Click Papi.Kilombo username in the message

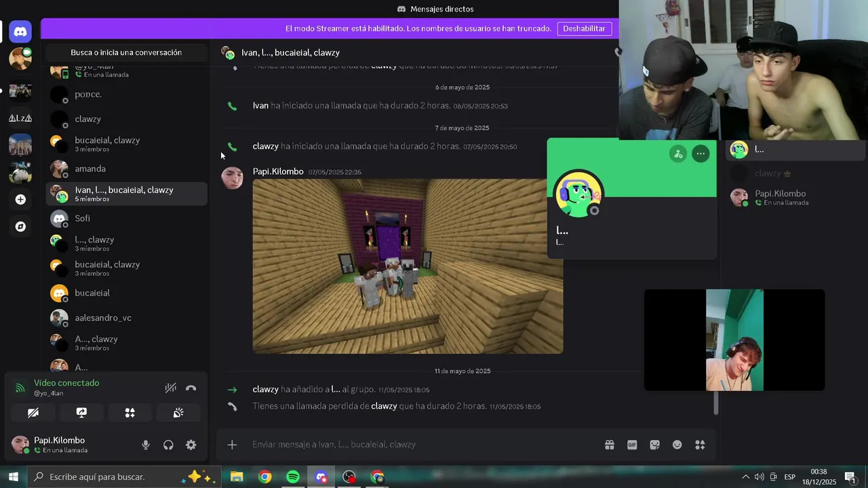tap(278, 171)
